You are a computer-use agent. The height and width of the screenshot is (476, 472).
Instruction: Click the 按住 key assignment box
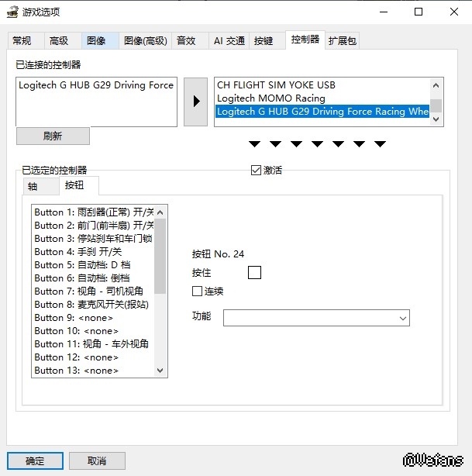(254, 272)
